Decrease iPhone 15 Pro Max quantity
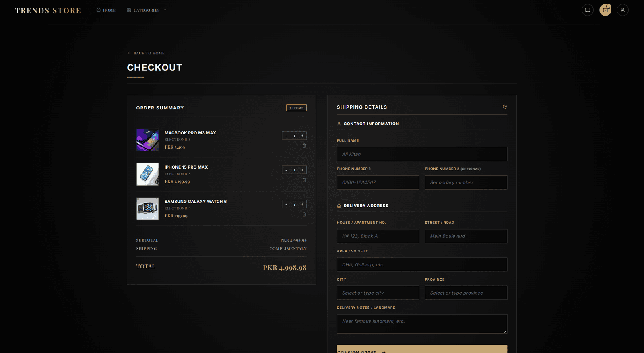Image resolution: width=644 pixels, height=353 pixels. click(x=286, y=170)
